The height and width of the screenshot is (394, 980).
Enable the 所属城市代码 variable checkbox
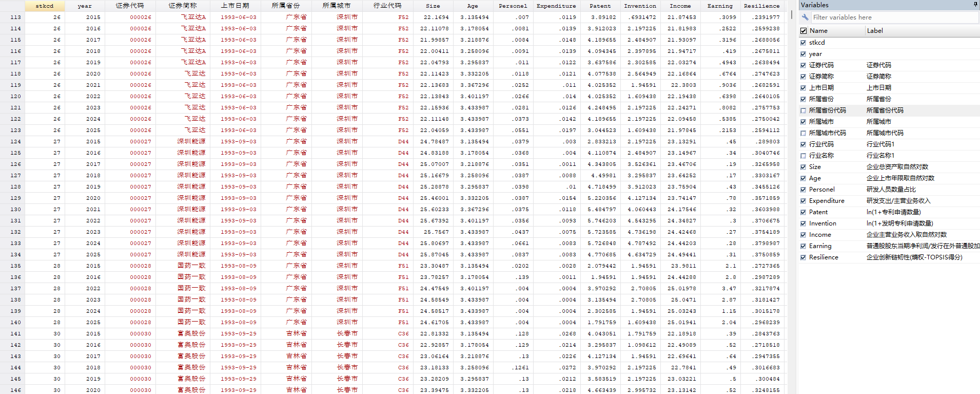[803, 133]
